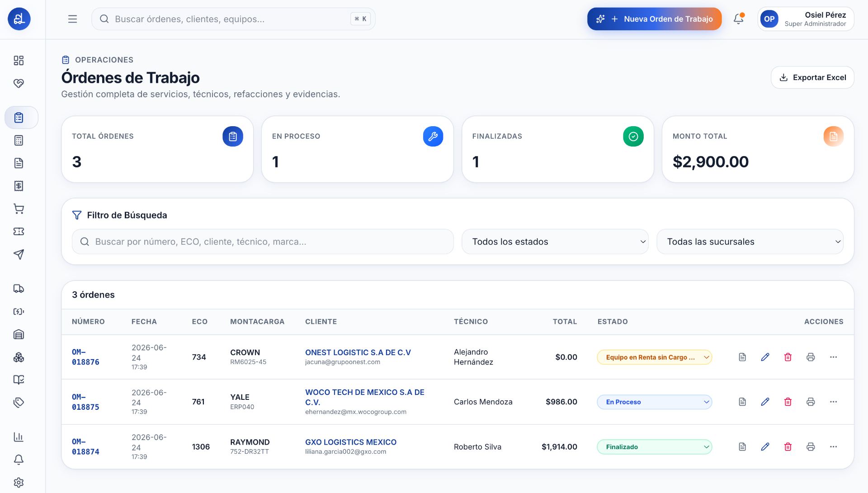Open GXO LOGISTICS MEXICO client link

351,442
